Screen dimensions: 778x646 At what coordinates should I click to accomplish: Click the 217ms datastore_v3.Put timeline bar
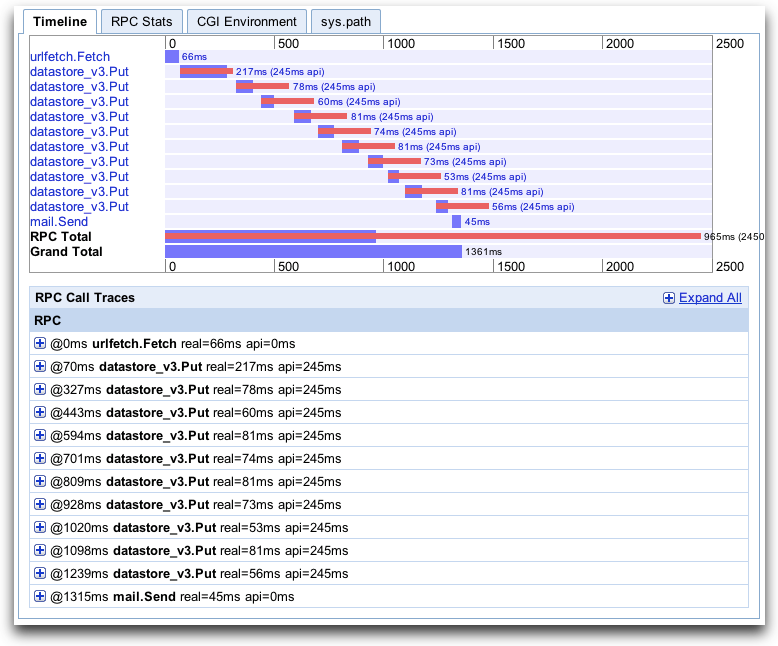click(205, 72)
